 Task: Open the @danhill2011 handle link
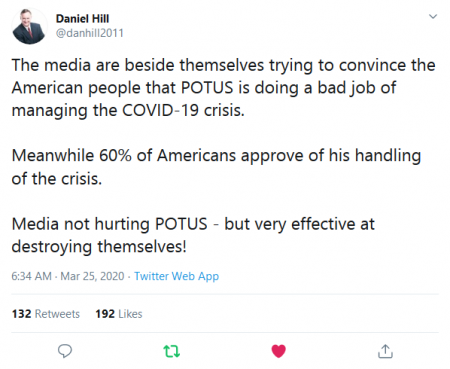90,33
